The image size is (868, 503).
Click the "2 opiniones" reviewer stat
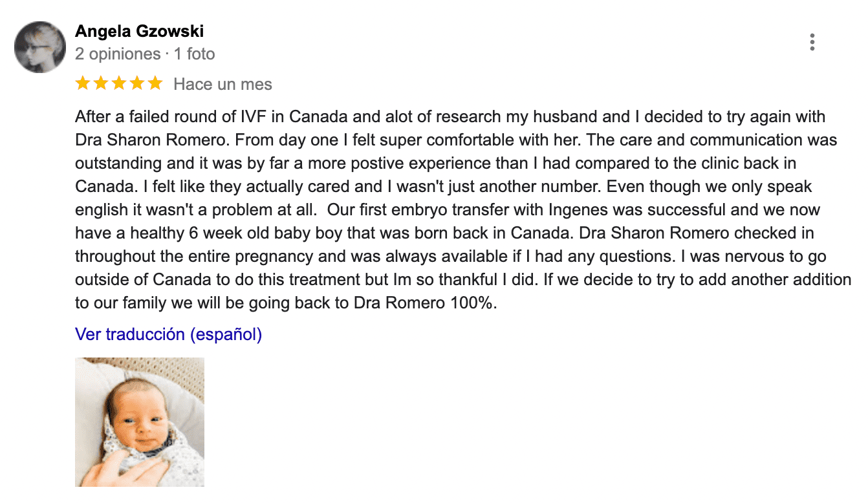117,54
